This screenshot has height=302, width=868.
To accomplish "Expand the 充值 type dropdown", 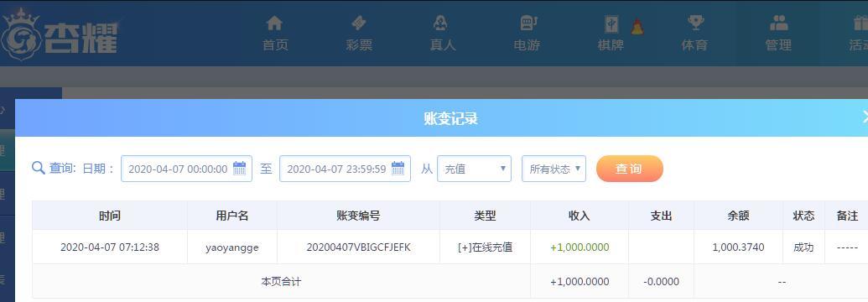I will click(474, 169).
